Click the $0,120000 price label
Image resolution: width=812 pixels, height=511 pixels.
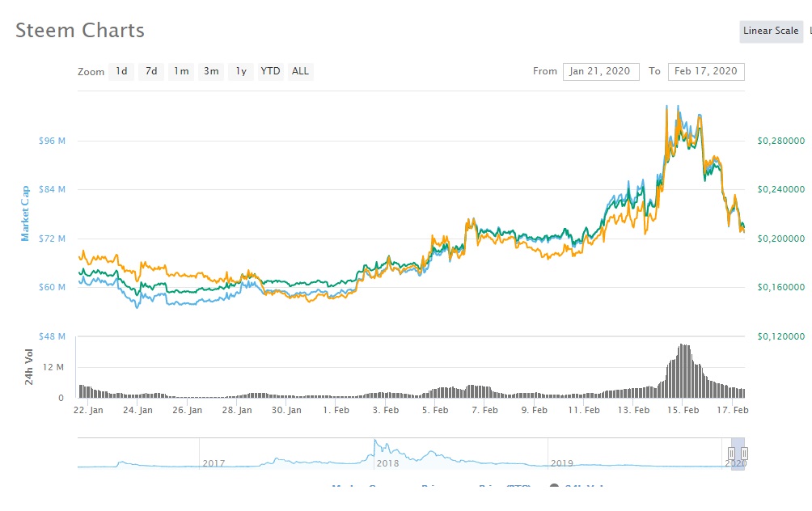781,336
